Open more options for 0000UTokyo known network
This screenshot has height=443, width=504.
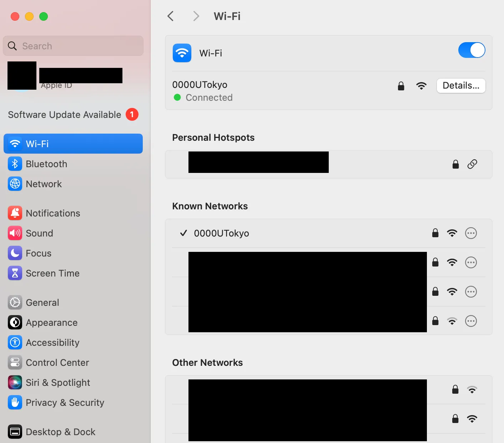[x=471, y=233]
